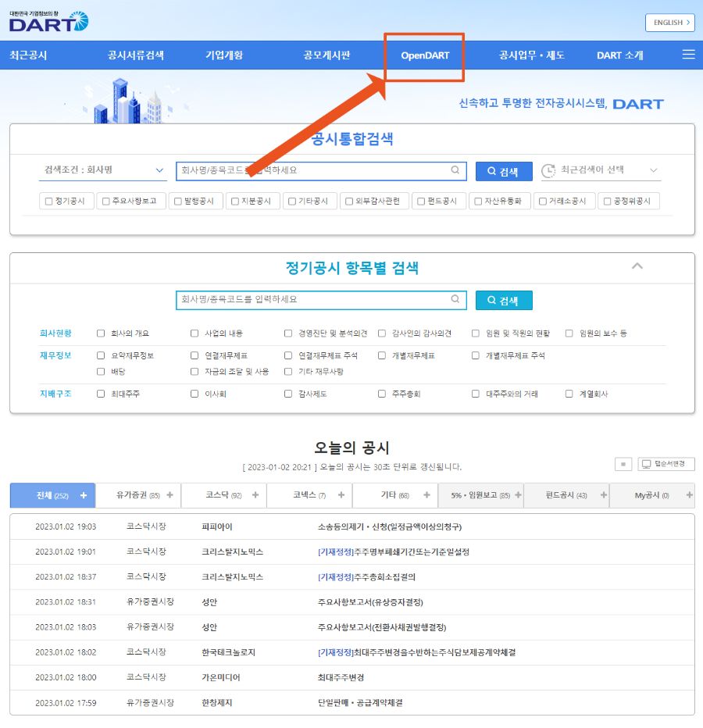Select the 코넥스 (7) tab

tap(309, 495)
